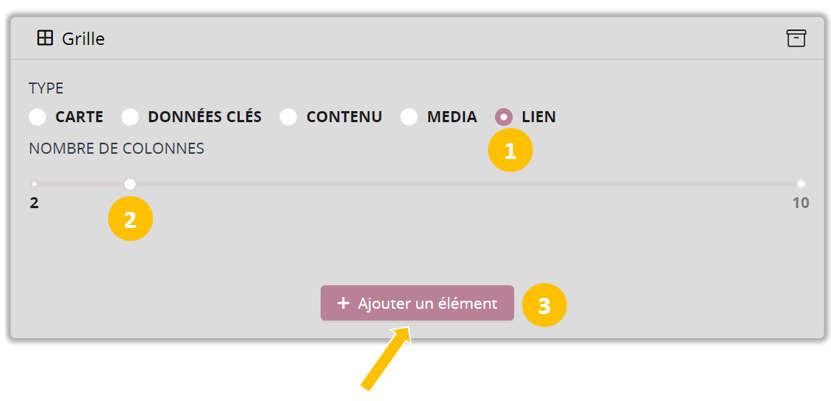Click the maximum value label "10"
This screenshot has height=401, width=831.
800,203
